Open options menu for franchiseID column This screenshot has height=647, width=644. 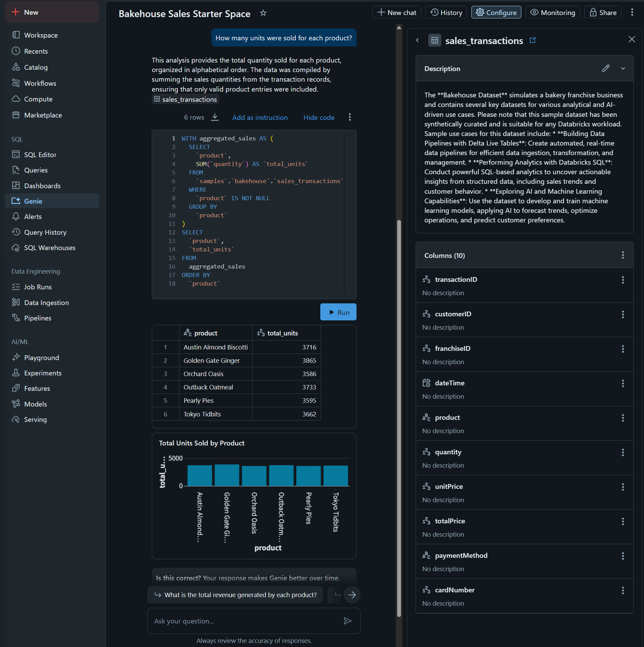(x=623, y=349)
